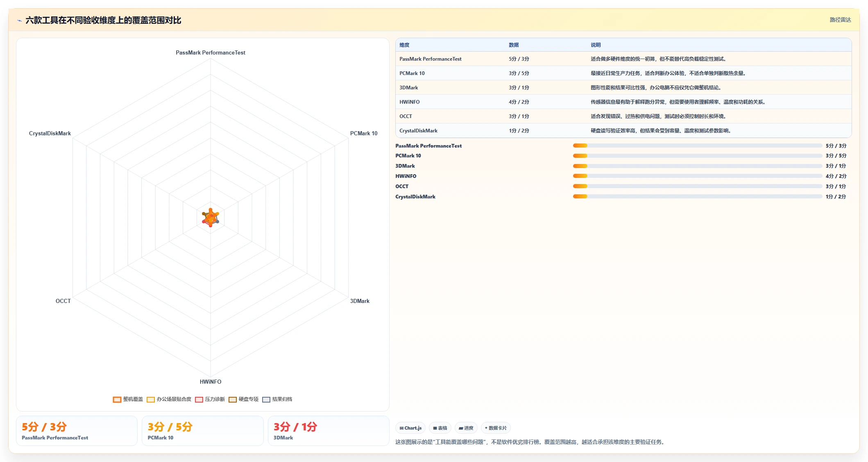Click the HWiNFO progress bar
The height and width of the screenshot is (462, 868).
click(x=698, y=176)
